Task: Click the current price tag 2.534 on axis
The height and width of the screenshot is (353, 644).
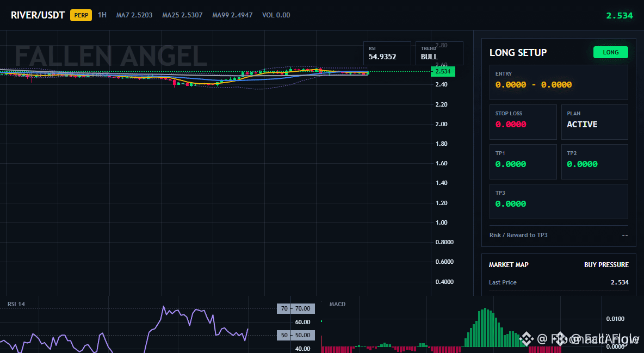Action: pyautogui.click(x=443, y=71)
